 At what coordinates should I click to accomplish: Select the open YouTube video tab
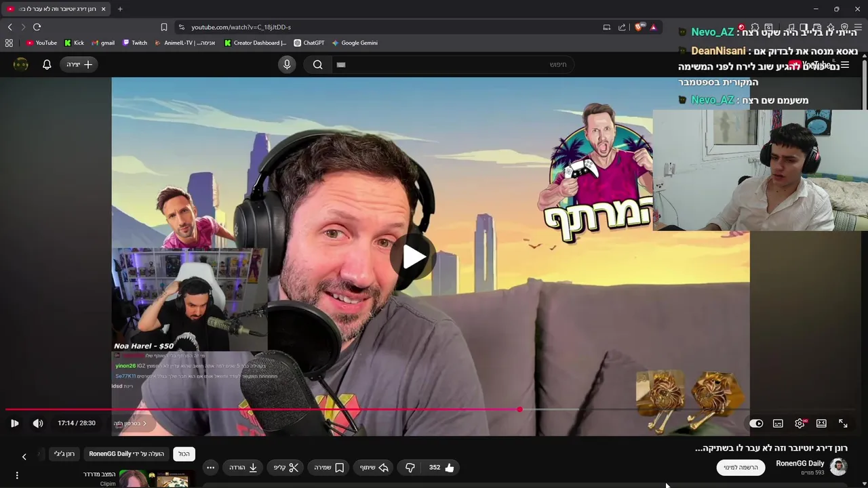56,9
